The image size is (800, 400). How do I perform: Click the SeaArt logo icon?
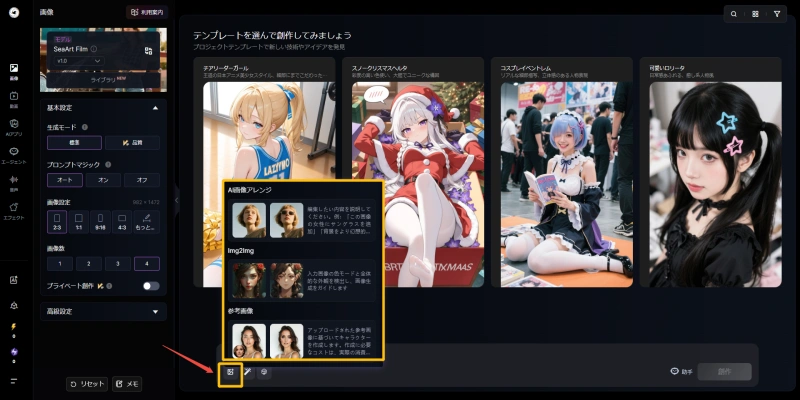14,12
